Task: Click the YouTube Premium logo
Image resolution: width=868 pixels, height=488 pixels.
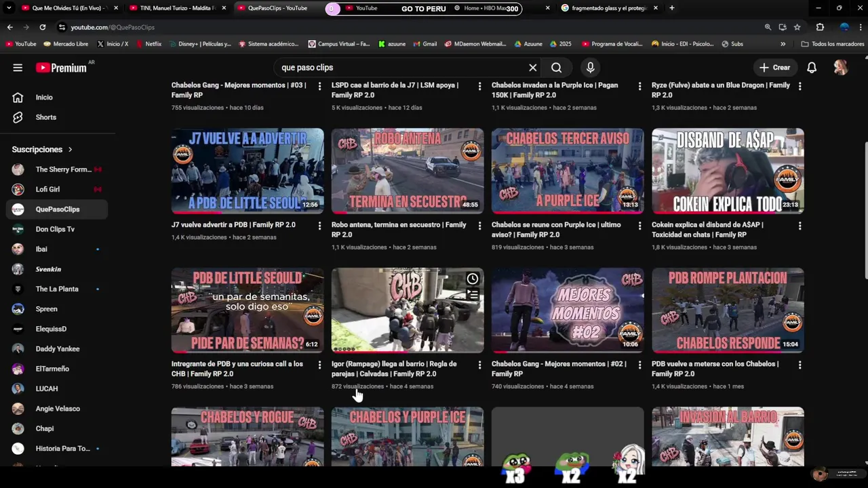Action: pyautogui.click(x=61, y=68)
